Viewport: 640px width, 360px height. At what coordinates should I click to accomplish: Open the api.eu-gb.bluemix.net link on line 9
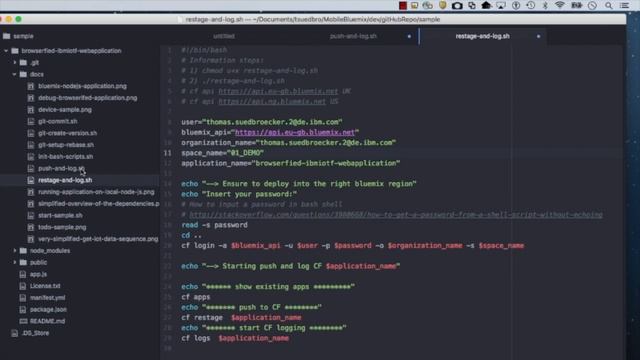tap(295, 132)
